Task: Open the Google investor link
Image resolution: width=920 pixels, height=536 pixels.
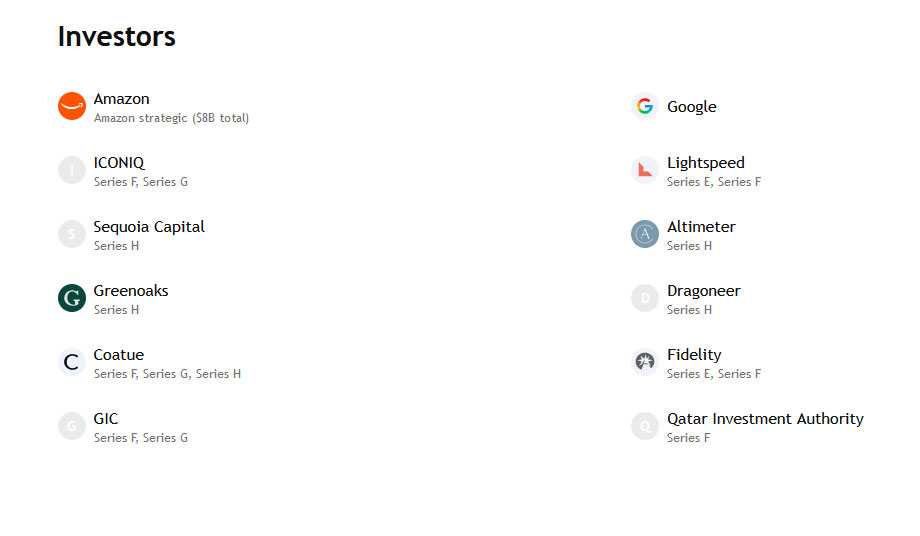Action: click(x=692, y=107)
